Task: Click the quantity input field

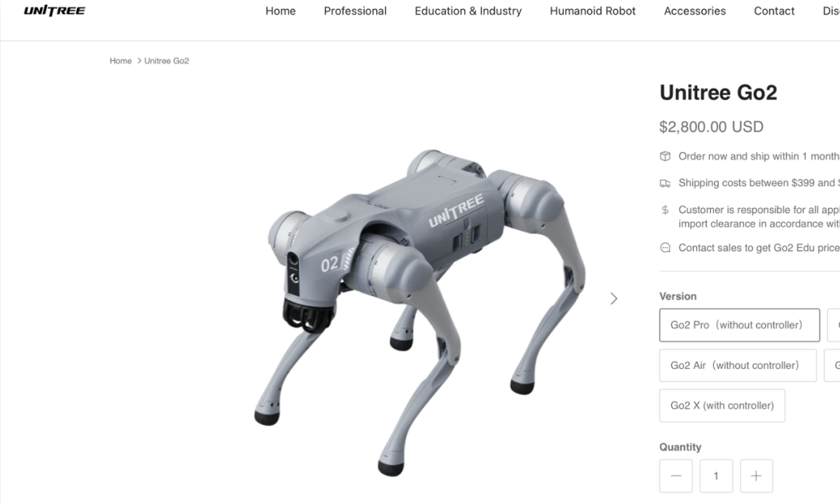Action: (x=716, y=476)
